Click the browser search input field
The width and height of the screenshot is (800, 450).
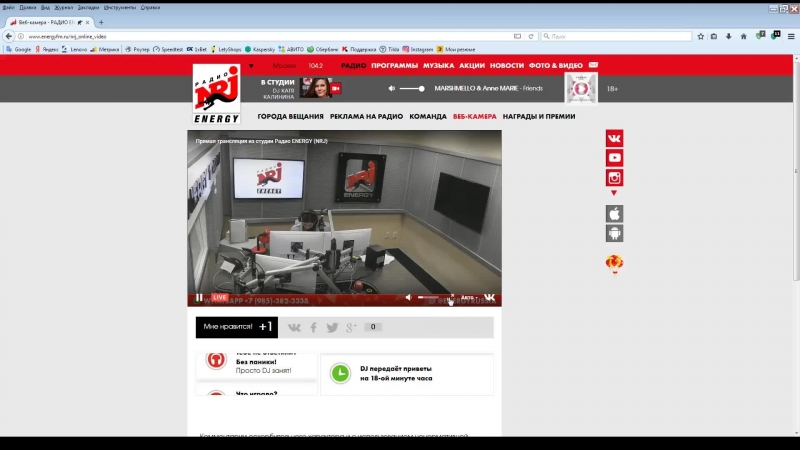click(616, 36)
